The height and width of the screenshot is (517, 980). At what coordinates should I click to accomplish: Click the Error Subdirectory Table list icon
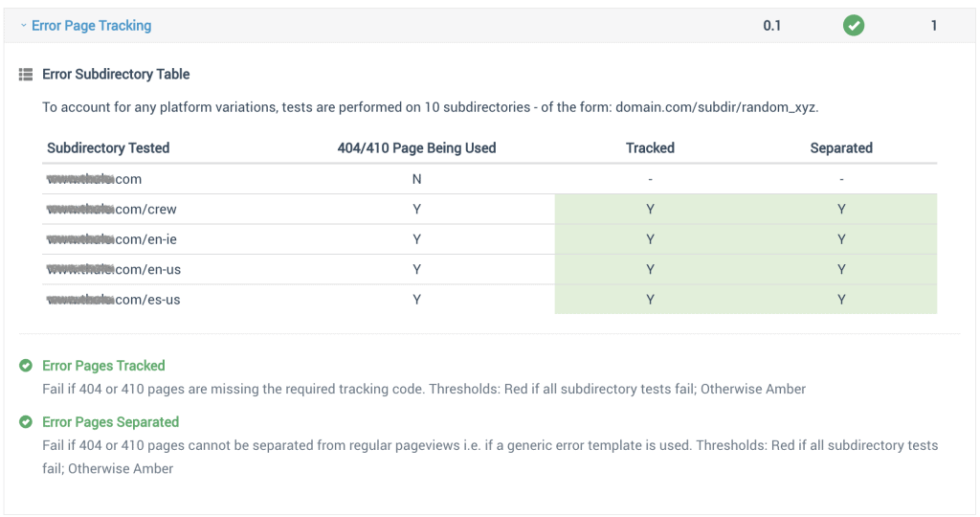pos(26,75)
